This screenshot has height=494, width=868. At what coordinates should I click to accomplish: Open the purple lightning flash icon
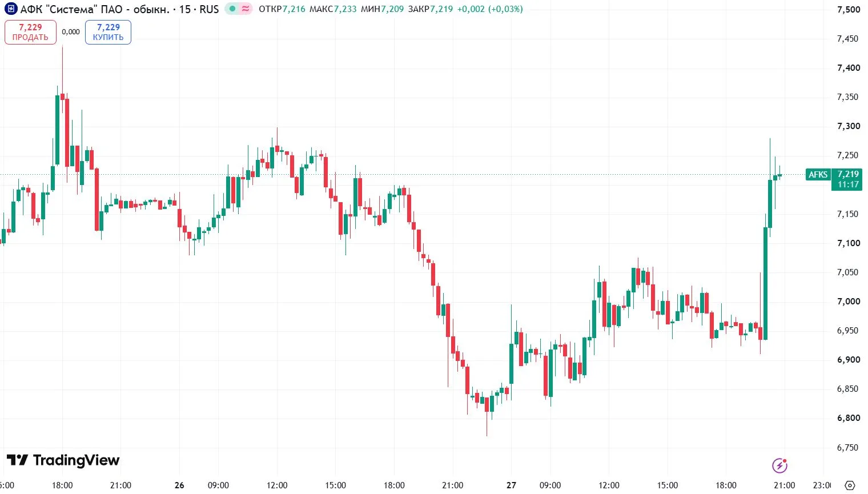click(779, 465)
